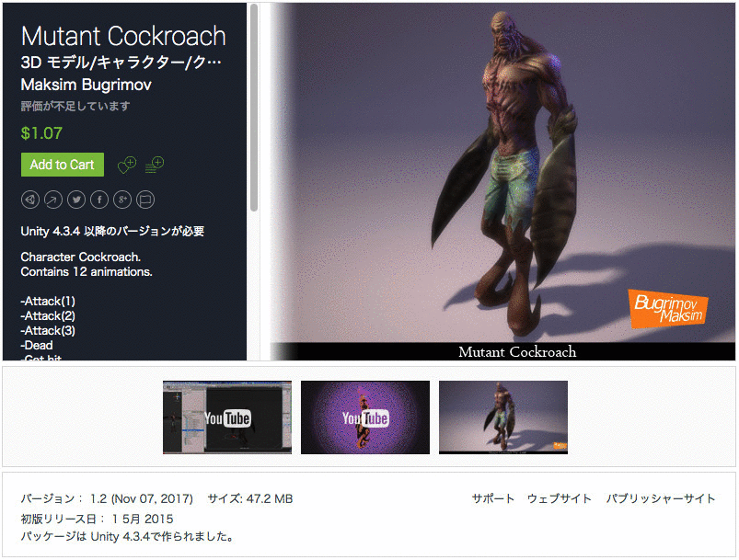Screen dimensions: 739x560
Task: Add asset to wishlist with heart icon
Action: pos(127,165)
